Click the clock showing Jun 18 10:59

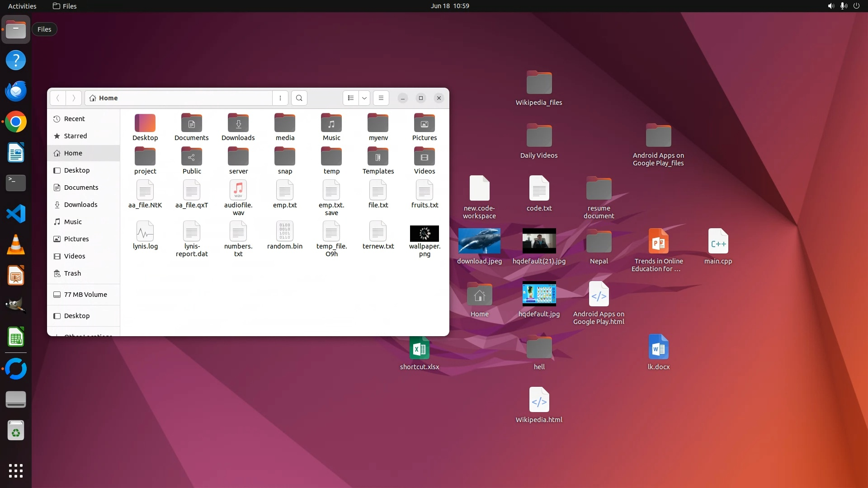pos(449,6)
